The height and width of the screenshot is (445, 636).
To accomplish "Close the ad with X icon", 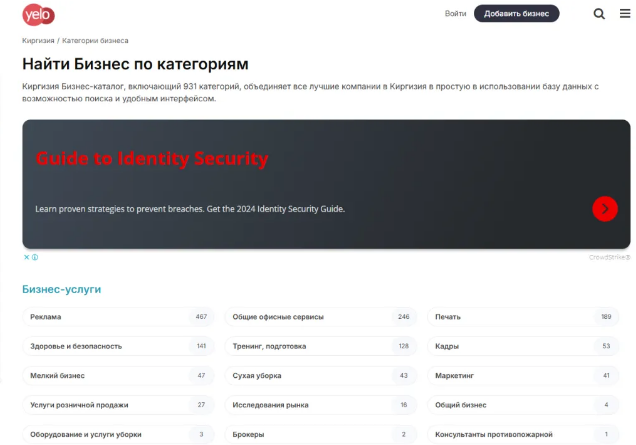I will pos(27,257).
